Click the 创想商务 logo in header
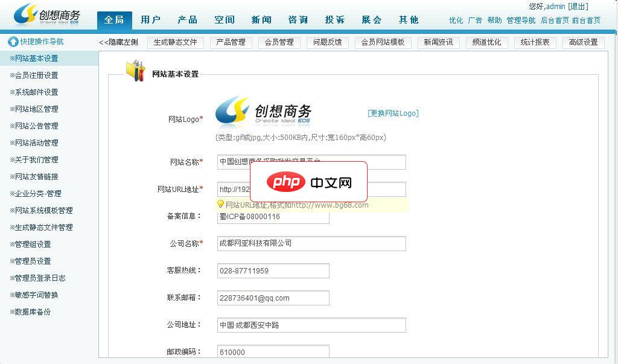Viewport: 618px width, 364px height. click(x=47, y=14)
